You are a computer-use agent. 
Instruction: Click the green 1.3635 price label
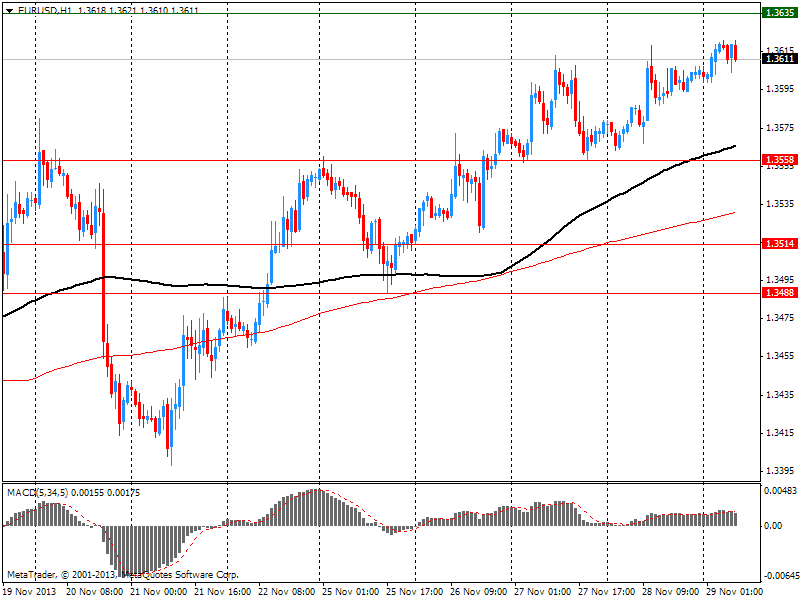click(779, 14)
